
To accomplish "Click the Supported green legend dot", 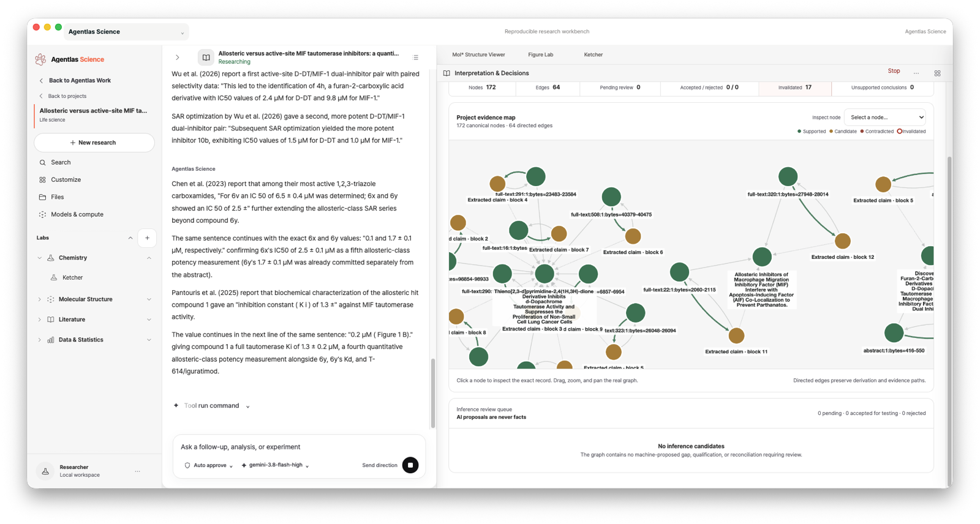I will [799, 132].
